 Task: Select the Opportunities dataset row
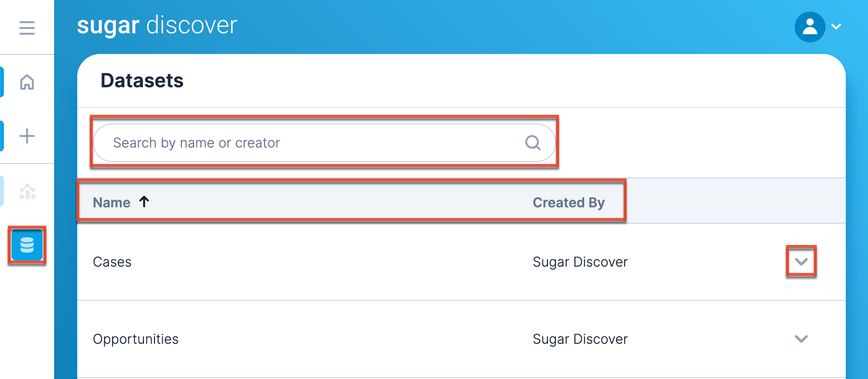[136, 339]
